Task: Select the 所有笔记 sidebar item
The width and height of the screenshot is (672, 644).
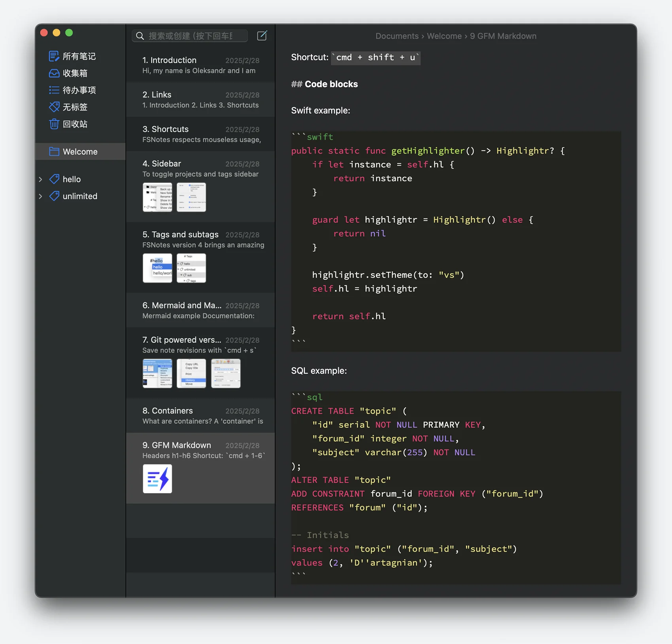Action: pos(80,56)
